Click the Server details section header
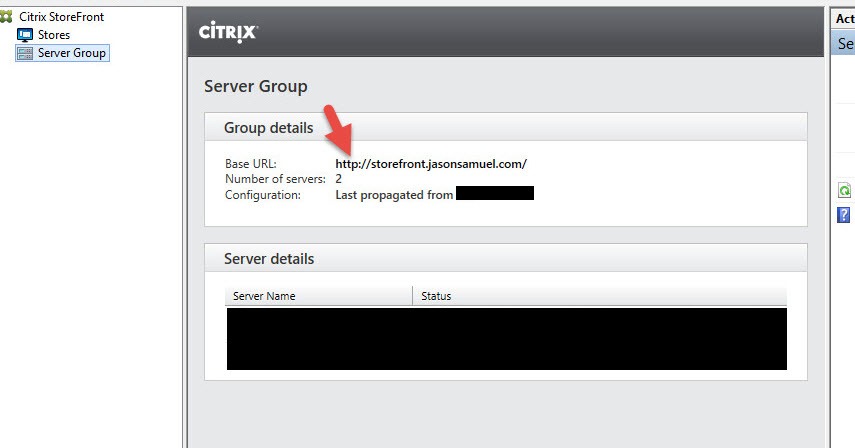The width and height of the screenshot is (855, 448). [268, 259]
